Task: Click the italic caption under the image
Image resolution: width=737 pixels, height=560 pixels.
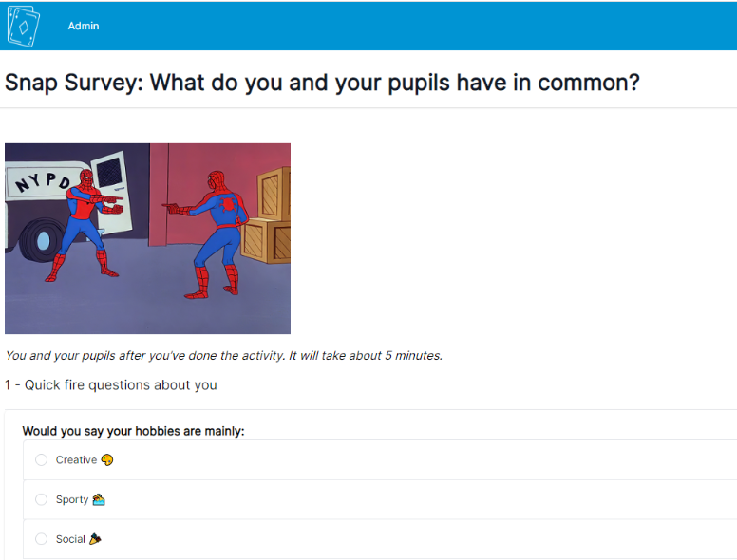Action: (x=224, y=356)
